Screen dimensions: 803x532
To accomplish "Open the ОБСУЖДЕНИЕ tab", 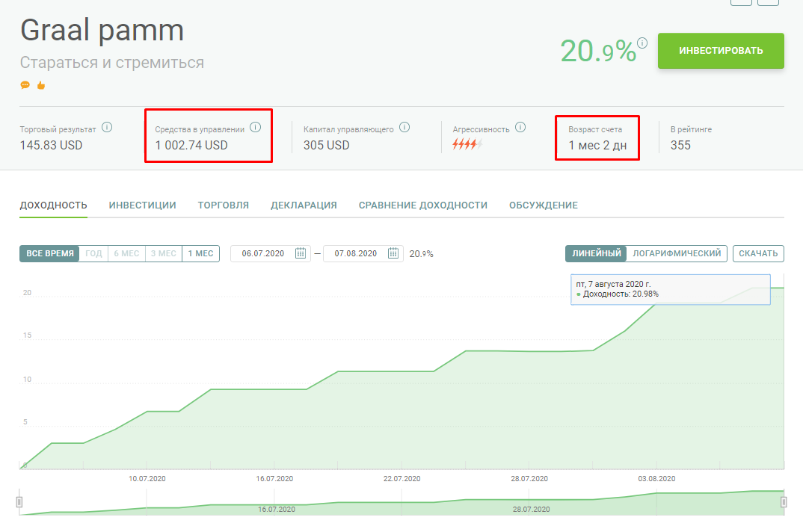I will (x=544, y=205).
